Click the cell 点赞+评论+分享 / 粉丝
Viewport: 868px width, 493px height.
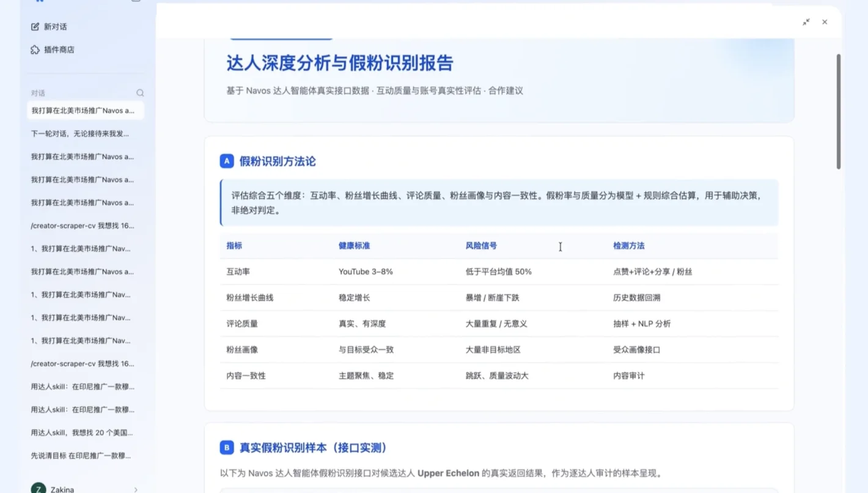tap(653, 272)
